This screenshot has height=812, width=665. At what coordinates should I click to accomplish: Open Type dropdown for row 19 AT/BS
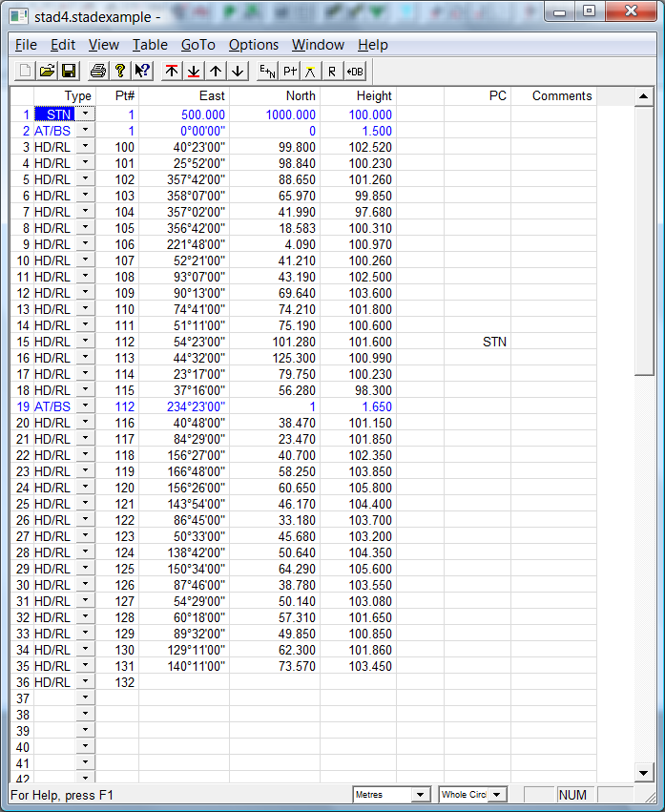(x=86, y=406)
